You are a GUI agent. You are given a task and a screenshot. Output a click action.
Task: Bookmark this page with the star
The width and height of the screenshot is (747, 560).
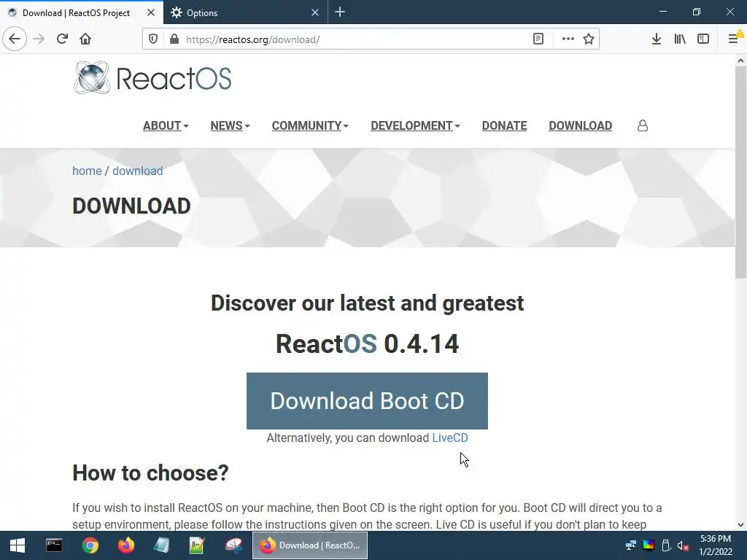(589, 39)
